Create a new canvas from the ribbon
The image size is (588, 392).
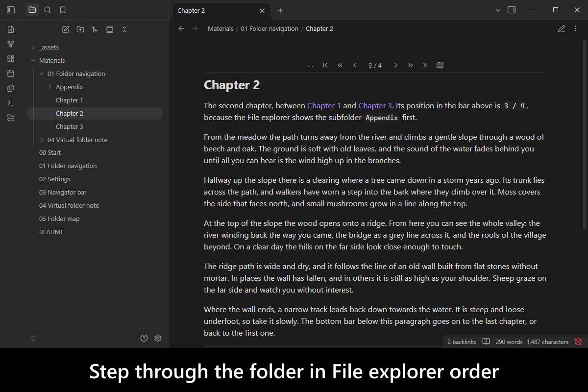point(11,59)
